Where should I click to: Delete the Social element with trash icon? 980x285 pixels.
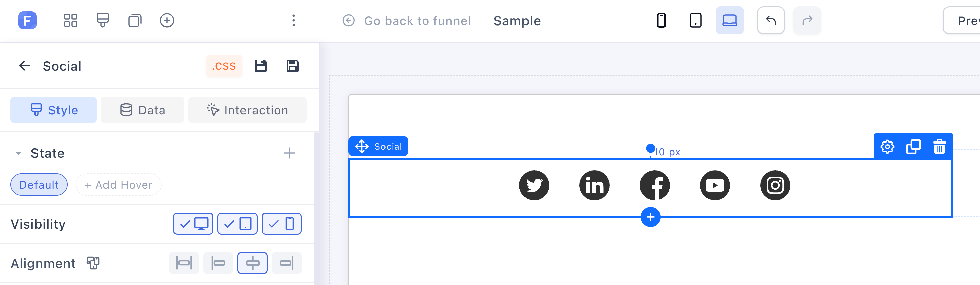click(939, 147)
